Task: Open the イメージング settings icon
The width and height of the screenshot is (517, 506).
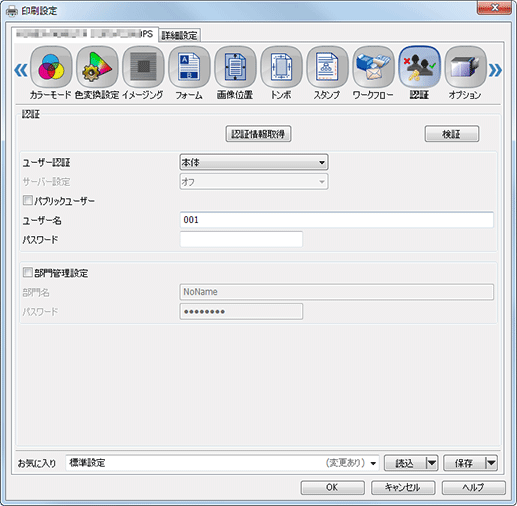Action: point(143,67)
